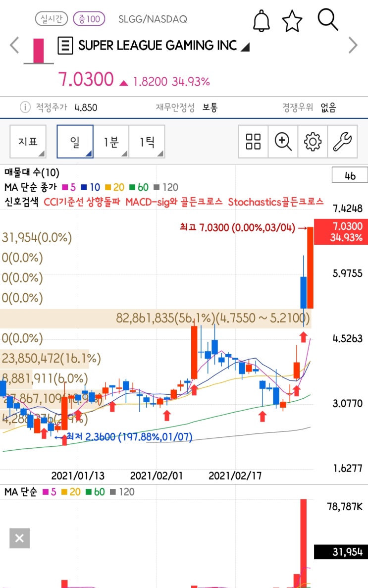The image size is (368, 588).
Task: Tap the MA 120 gray legend in price chart
Action: pyautogui.click(x=166, y=187)
